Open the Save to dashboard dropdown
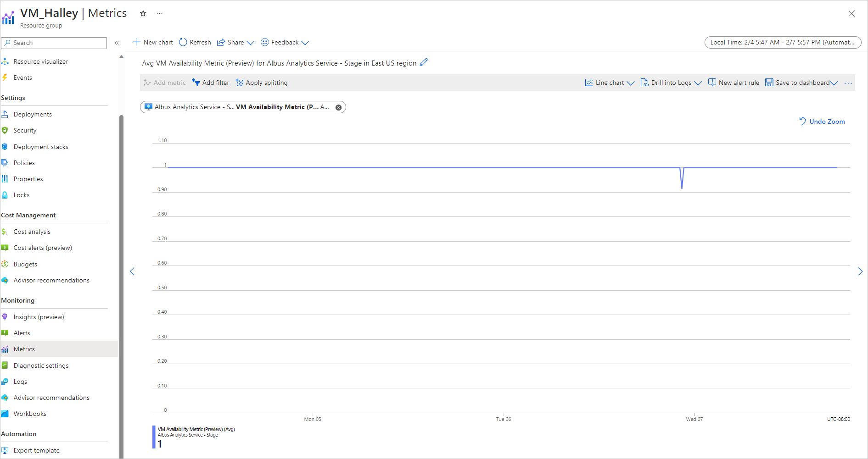The height and width of the screenshot is (459, 868). tap(801, 83)
